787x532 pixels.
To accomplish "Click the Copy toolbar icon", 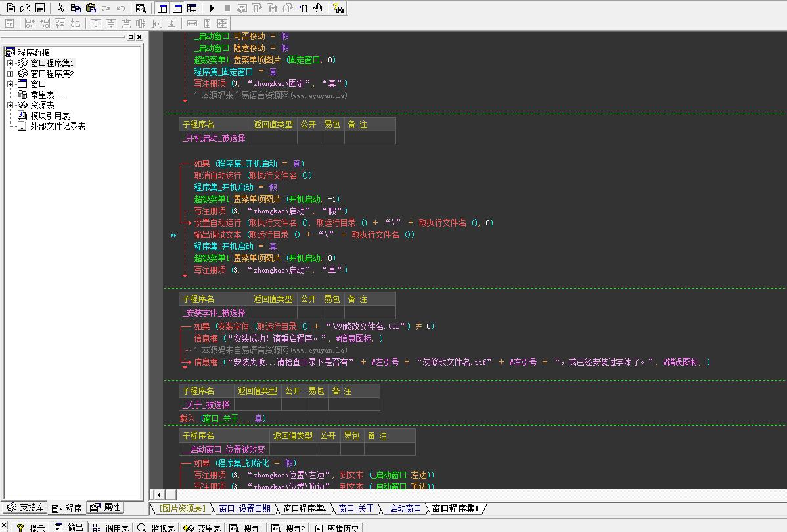I will point(76,8).
